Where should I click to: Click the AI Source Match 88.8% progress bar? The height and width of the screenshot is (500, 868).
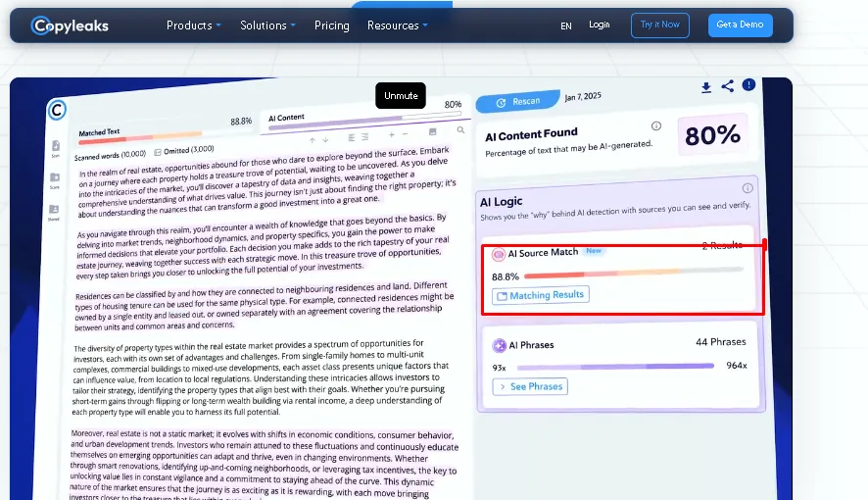[633, 272]
